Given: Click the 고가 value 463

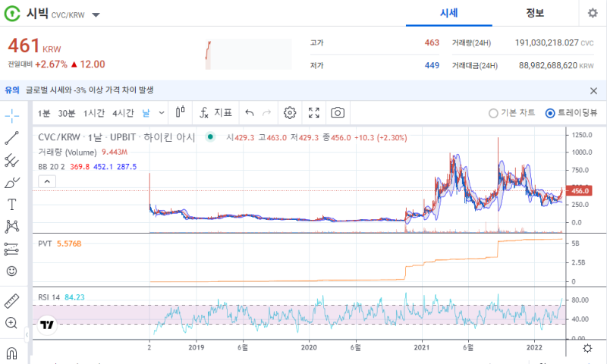Looking at the screenshot, I should [x=432, y=43].
